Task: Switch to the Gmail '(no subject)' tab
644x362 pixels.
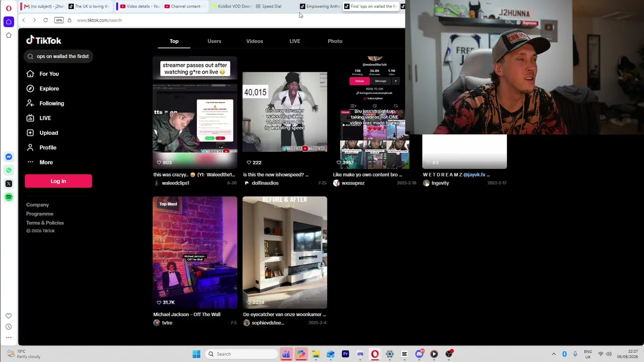Action: point(44,6)
